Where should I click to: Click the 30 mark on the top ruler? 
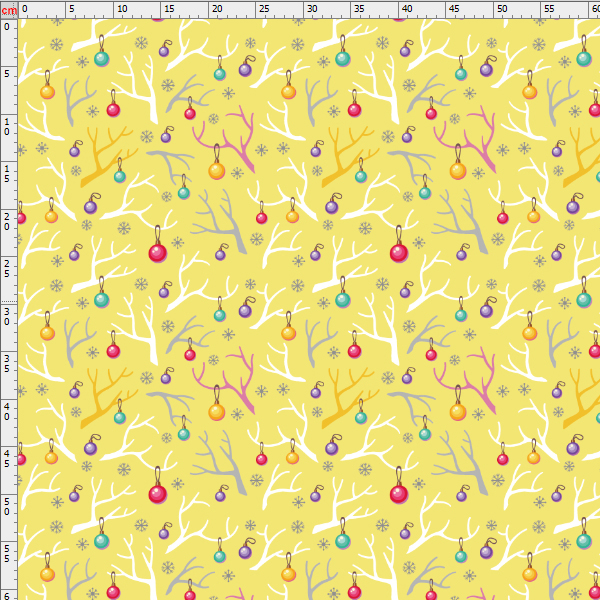click(x=312, y=8)
